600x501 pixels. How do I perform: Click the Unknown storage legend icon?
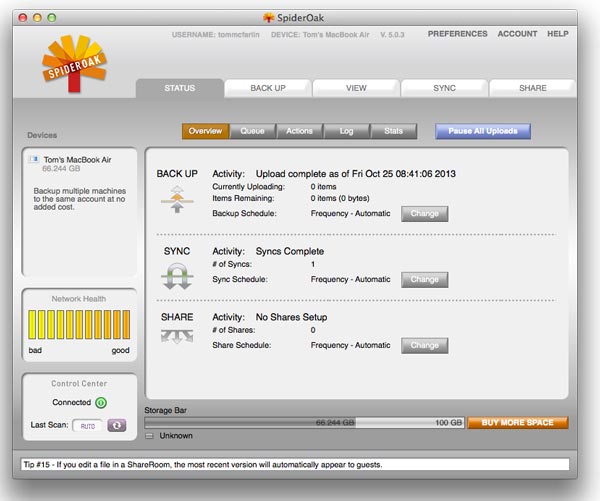(149, 436)
